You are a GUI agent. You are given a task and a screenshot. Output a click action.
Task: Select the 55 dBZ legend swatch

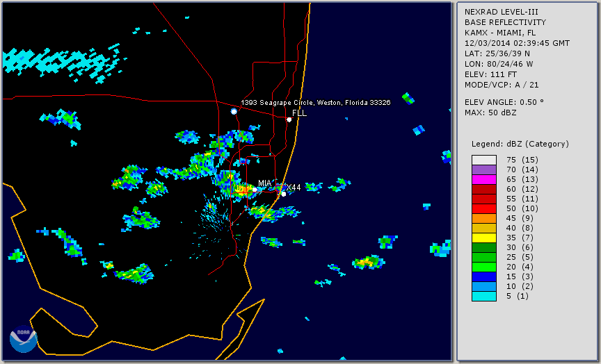coord(484,199)
